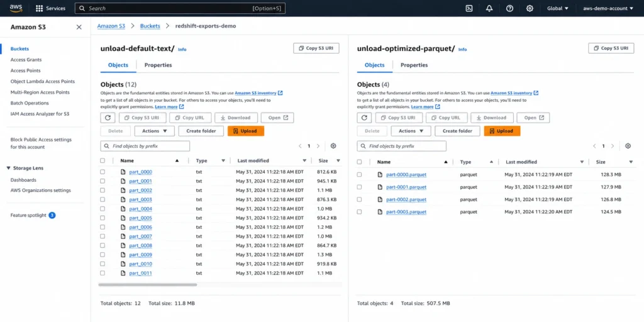
Task: Tick the checkbox for part_0007
Action: pos(103,236)
